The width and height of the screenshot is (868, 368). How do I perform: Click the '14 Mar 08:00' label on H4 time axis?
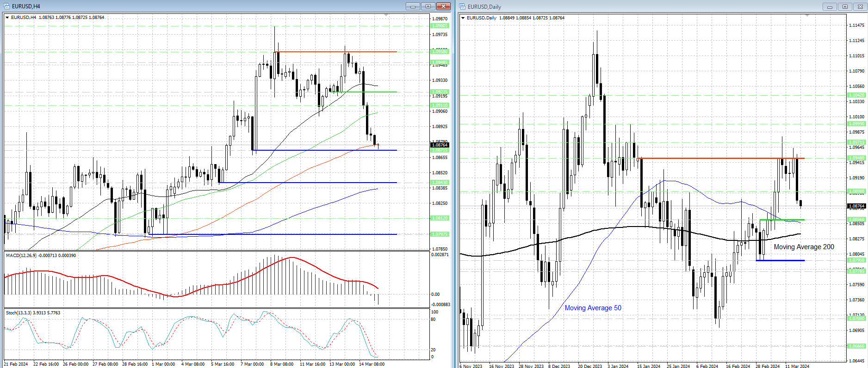[x=372, y=364]
